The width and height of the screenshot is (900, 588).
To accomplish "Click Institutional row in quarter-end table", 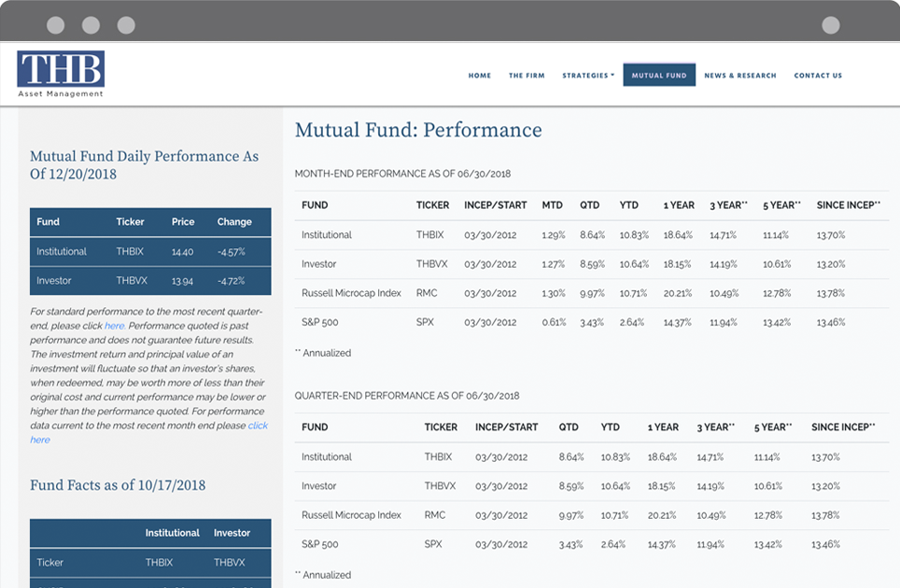I will click(x=592, y=457).
